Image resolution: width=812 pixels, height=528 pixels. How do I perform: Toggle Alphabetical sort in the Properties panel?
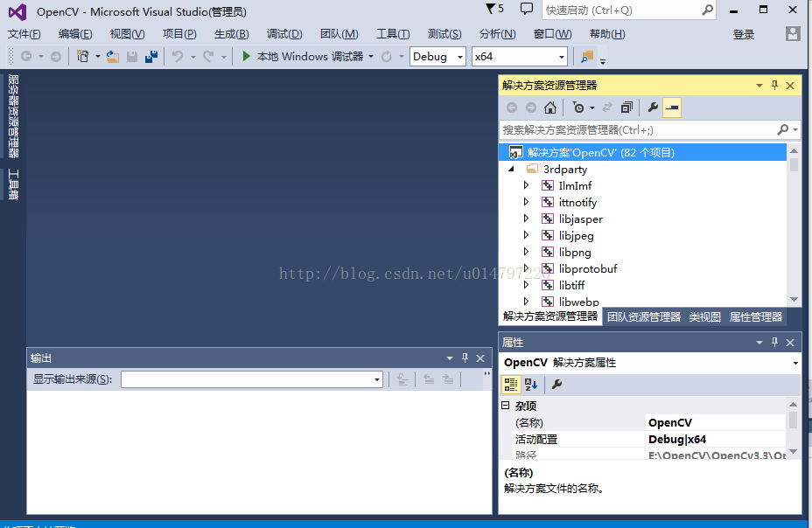tap(531, 385)
